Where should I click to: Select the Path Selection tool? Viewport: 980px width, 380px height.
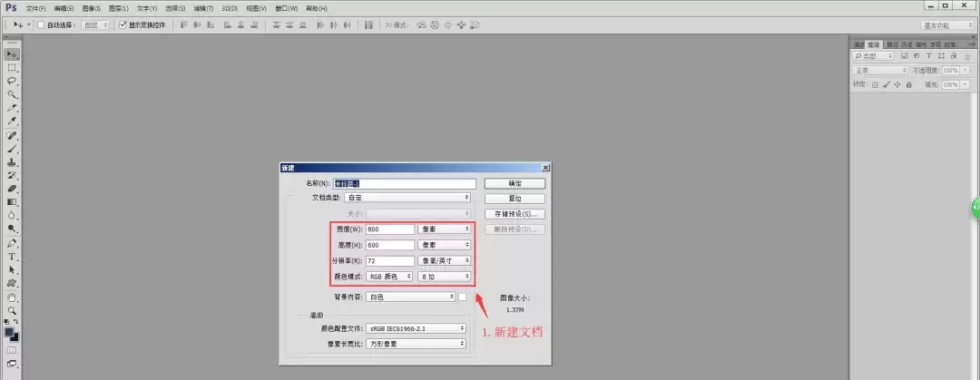(12, 270)
